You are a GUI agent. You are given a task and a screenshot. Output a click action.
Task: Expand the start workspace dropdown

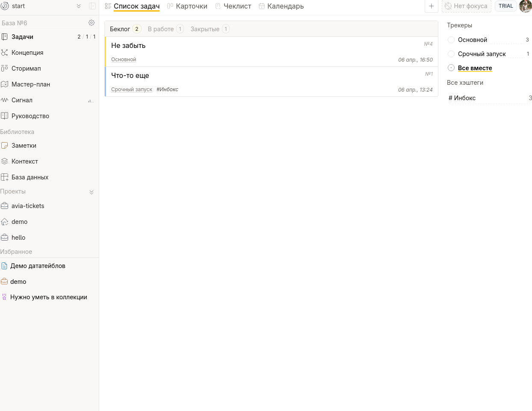[79, 6]
